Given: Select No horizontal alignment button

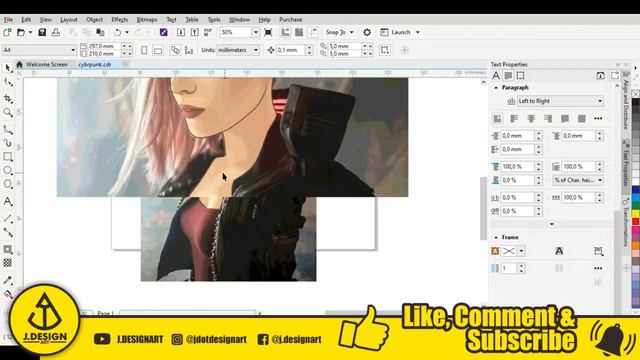Looking at the screenshot, I should tap(497, 118).
